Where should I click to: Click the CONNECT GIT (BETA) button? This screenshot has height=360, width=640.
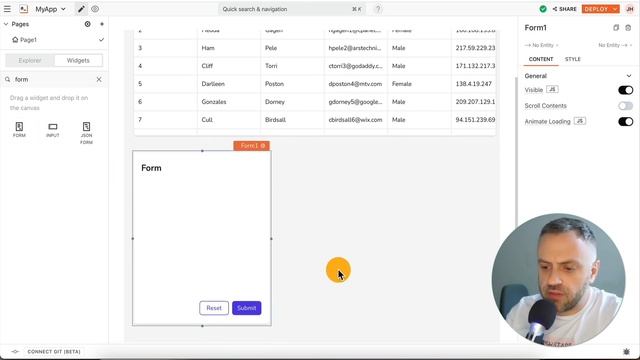pyautogui.click(x=54, y=351)
